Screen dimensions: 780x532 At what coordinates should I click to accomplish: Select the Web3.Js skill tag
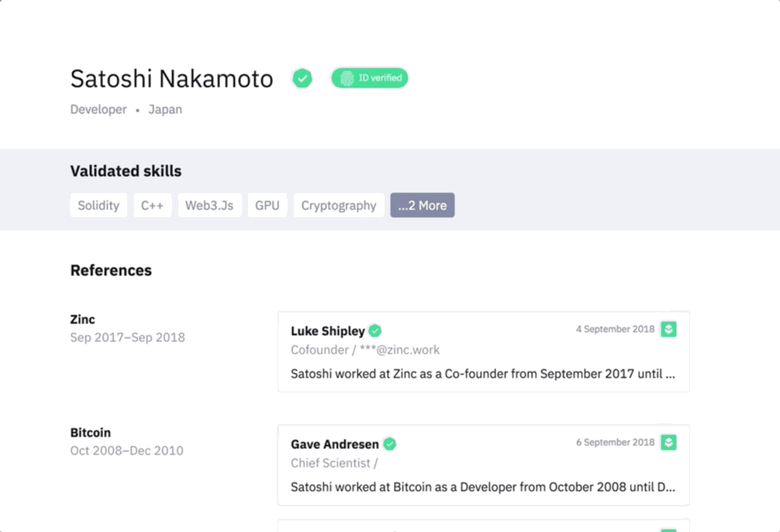(209, 205)
